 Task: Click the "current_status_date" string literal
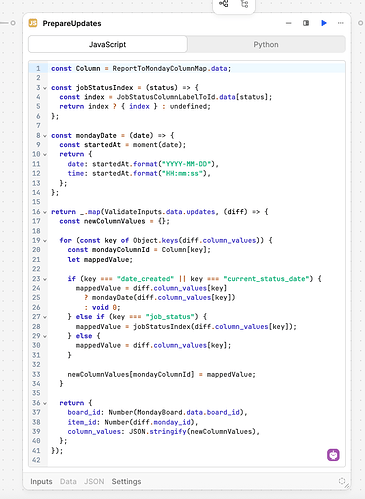[266, 279]
